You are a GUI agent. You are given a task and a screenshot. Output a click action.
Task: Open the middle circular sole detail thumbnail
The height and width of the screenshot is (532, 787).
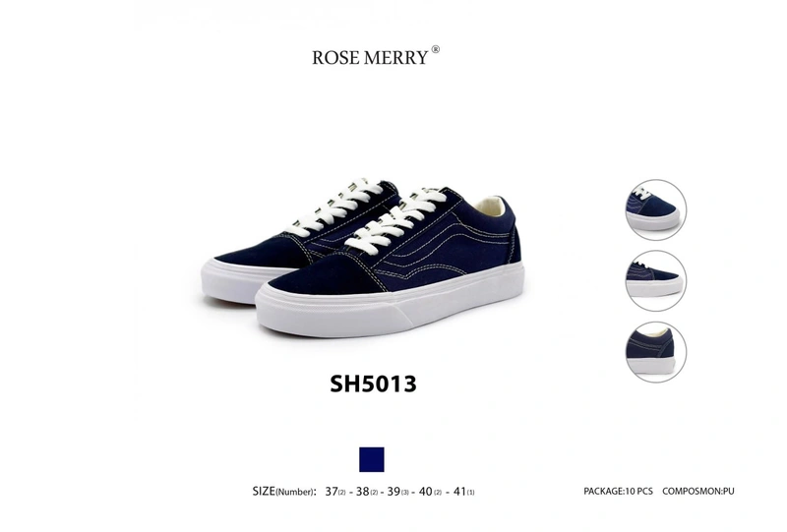pyautogui.click(x=655, y=280)
